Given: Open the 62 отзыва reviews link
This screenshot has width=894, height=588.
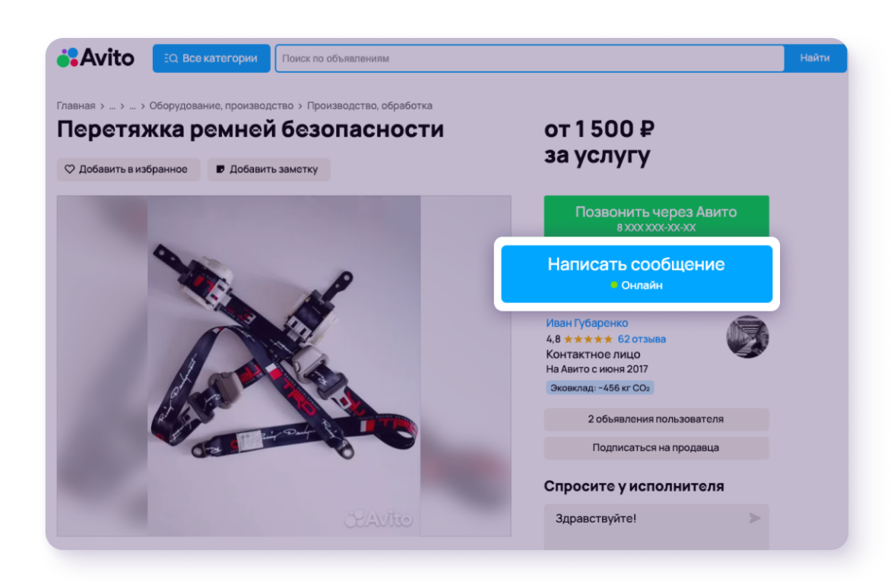Looking at the screenshot, I should [x=642, y=339].
